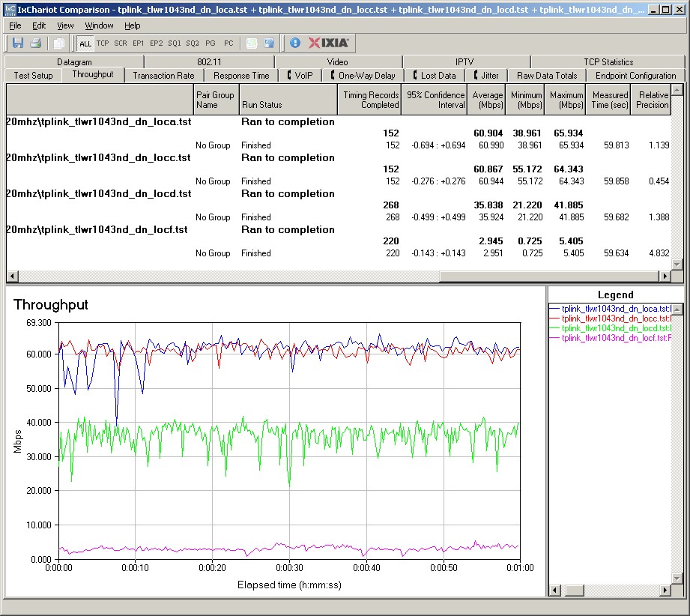This screenshot has height=616, width=690.
Task: Click the blue export toolbar icon
Action: coord(269,43)
